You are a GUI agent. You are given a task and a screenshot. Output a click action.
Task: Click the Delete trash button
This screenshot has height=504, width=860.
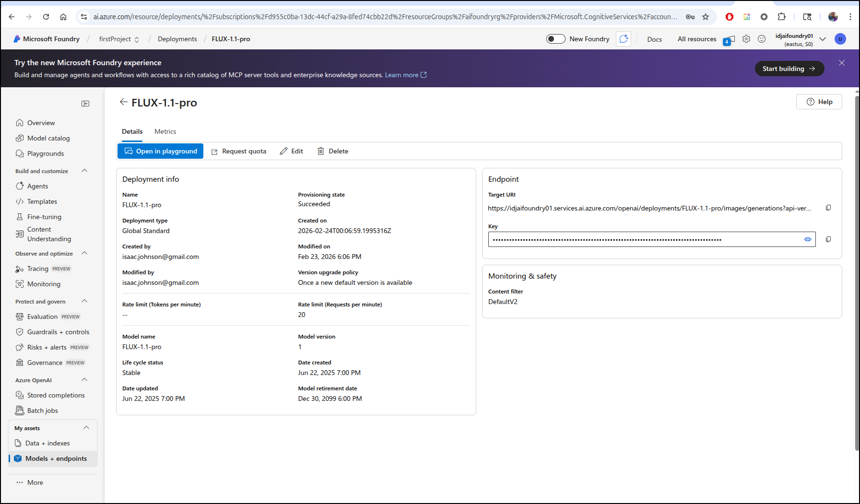(333, 151)
